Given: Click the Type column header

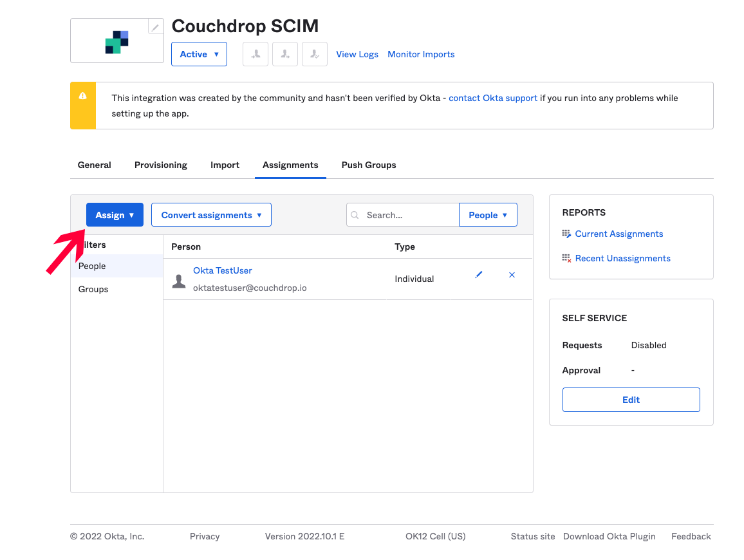Looking at the screenshot, I should (405, 247).
